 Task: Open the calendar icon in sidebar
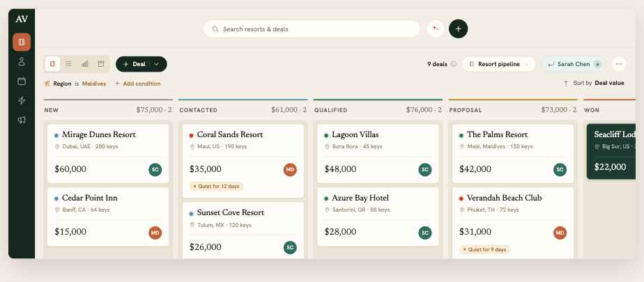click(x=22, y=81)
